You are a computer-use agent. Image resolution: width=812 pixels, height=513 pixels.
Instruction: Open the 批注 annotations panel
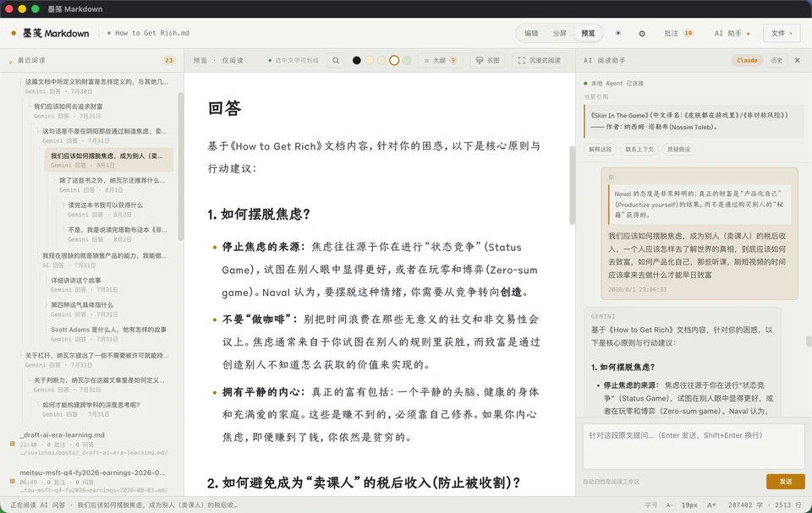pyautogui.click(x=678, y=33)
